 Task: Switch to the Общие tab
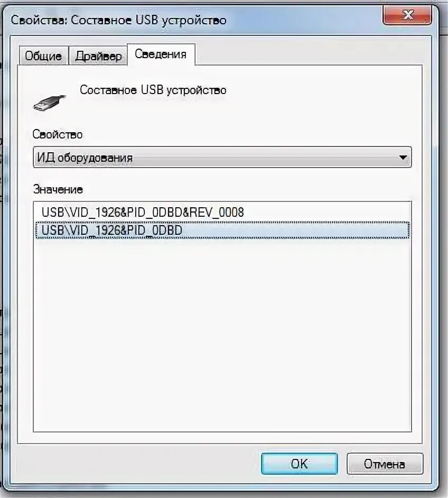coord(43,56)
